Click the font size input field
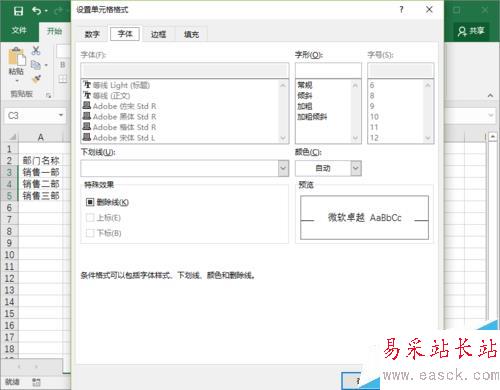 click(x=401, y=70)
